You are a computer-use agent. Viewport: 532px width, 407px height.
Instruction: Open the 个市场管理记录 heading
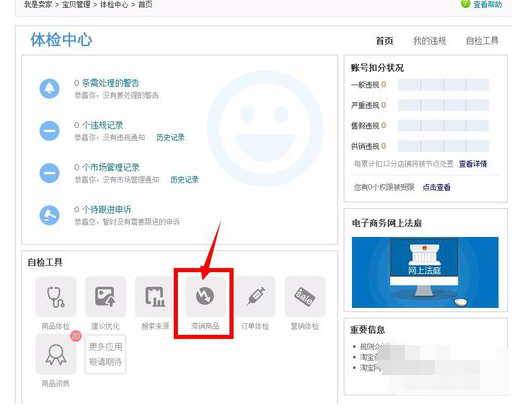coord(111,167)
